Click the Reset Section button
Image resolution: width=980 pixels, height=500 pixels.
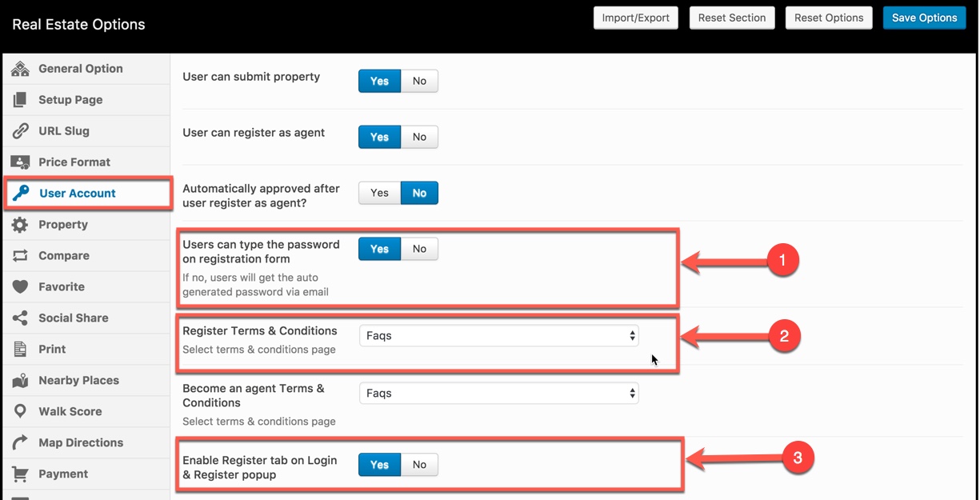732,18
